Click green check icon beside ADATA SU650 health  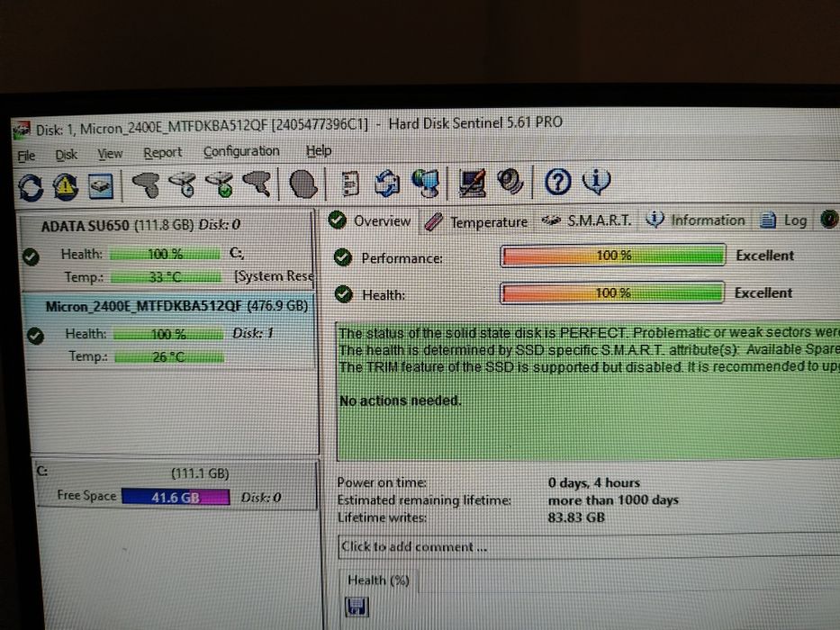click(x=31, y=257)
